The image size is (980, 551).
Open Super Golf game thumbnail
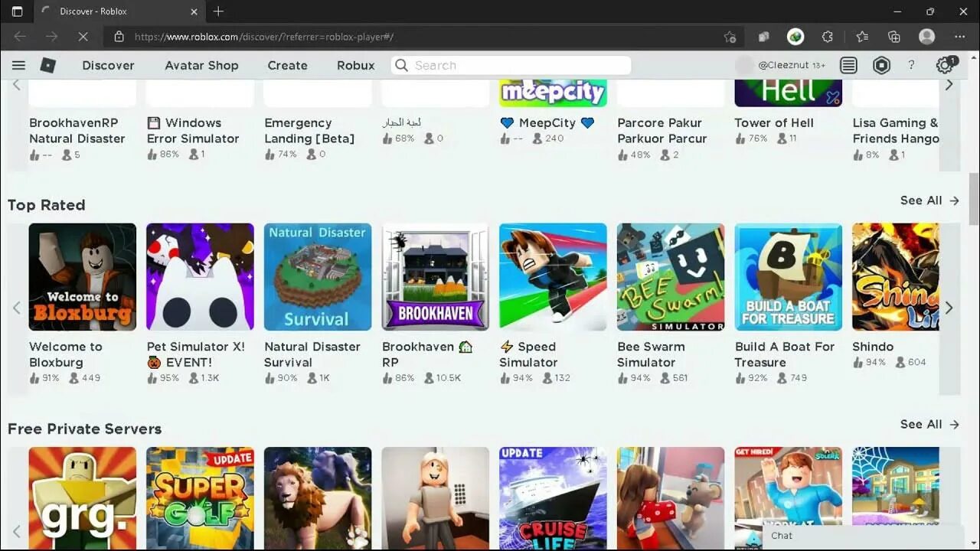tap(200, 499)
